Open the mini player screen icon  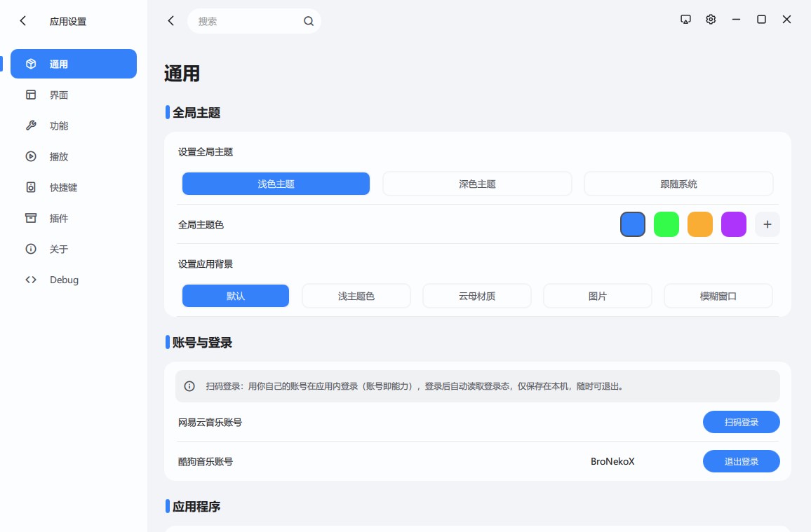click(x=685, y=19)
